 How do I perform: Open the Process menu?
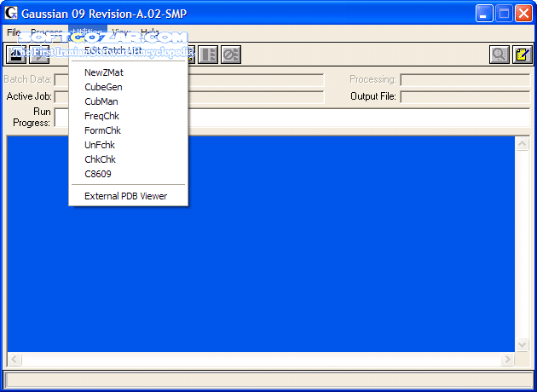(x=47, y=32)
